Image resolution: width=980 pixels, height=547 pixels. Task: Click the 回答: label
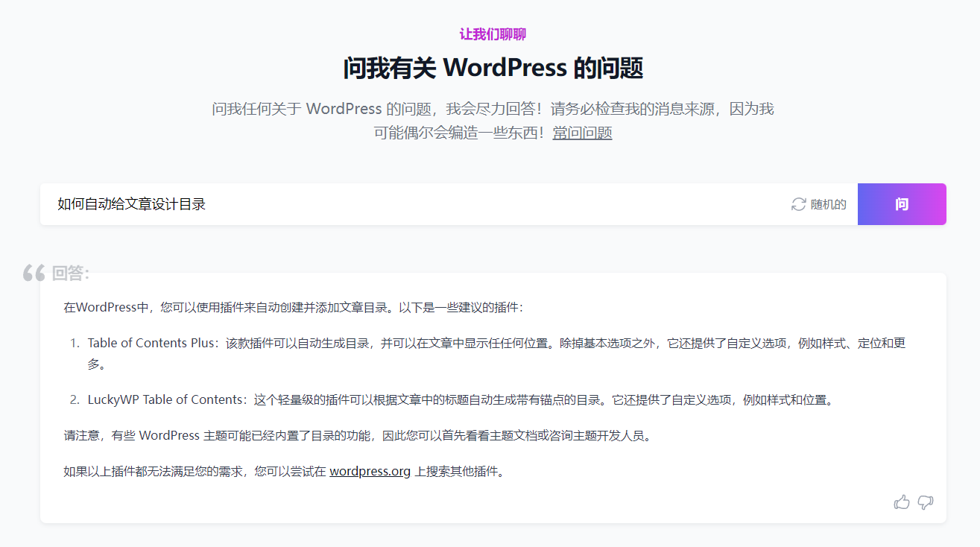pyautogui.click(x=71, y=273)
